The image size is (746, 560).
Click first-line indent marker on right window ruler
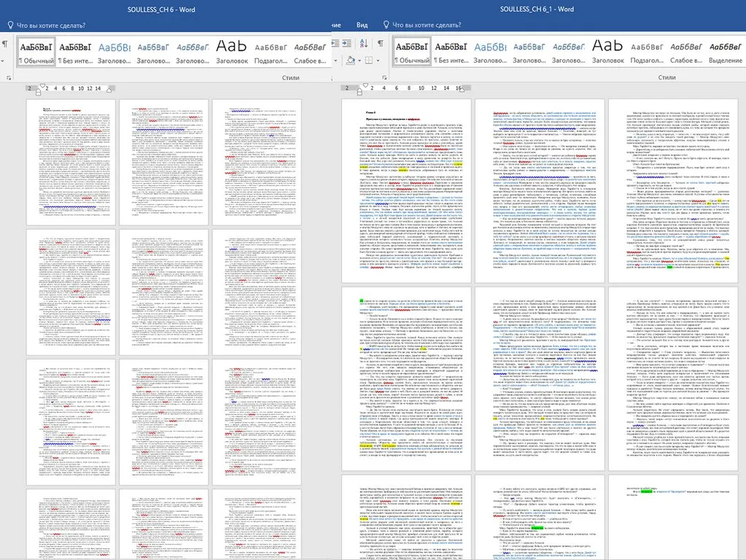(x=365, y=85)
